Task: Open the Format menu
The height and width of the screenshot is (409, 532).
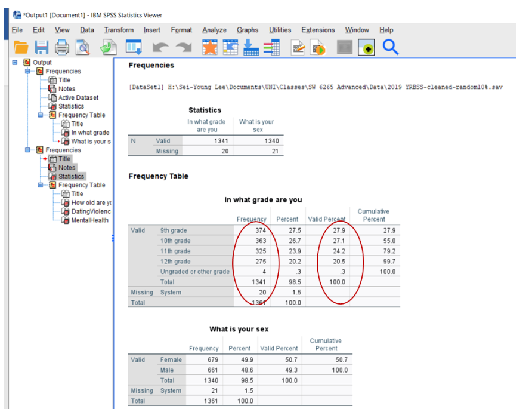Action: point(181,30)
